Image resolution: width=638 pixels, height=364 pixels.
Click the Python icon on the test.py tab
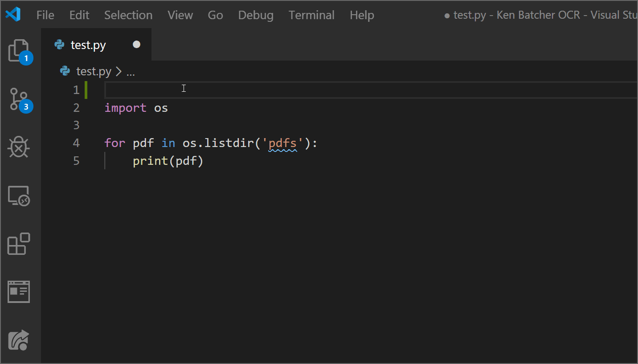[x=59, y=45]
